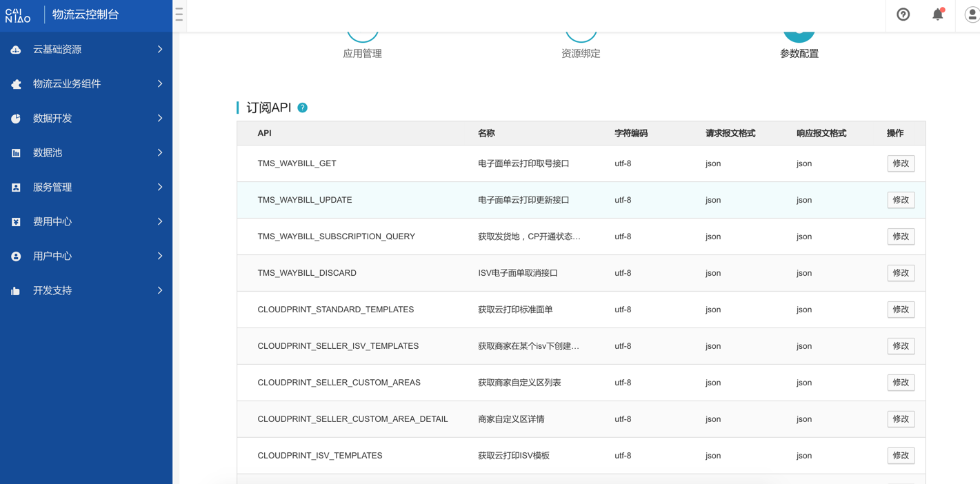980x484 pixels.
Task: Go to the 参数配置 step
Action: pos(799,54)
